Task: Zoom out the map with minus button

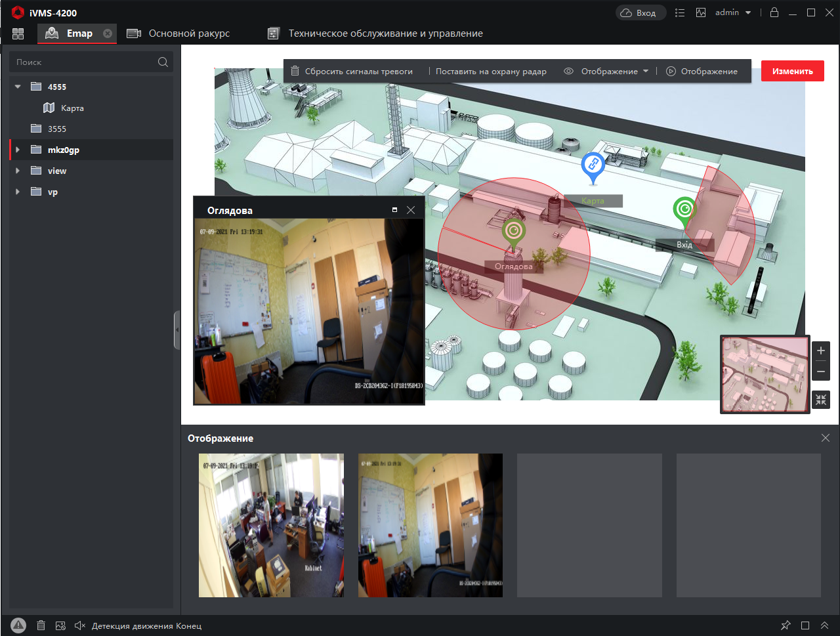Action: [x=821, y=371]
